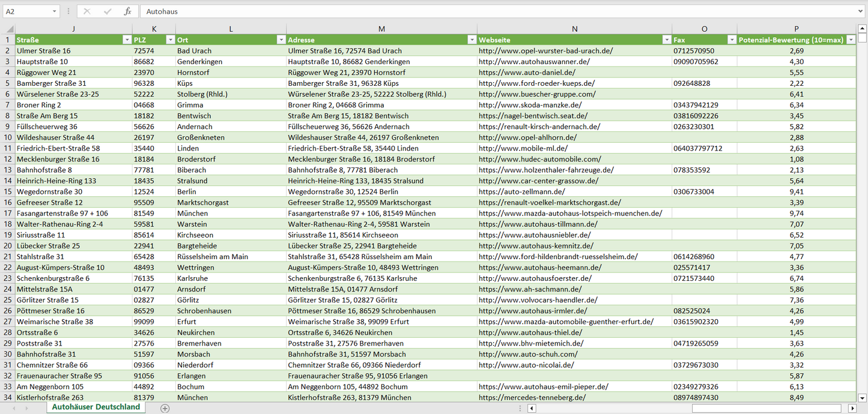
Task: Open the PLZ filter dropdown
Action: tap(169, 40)
